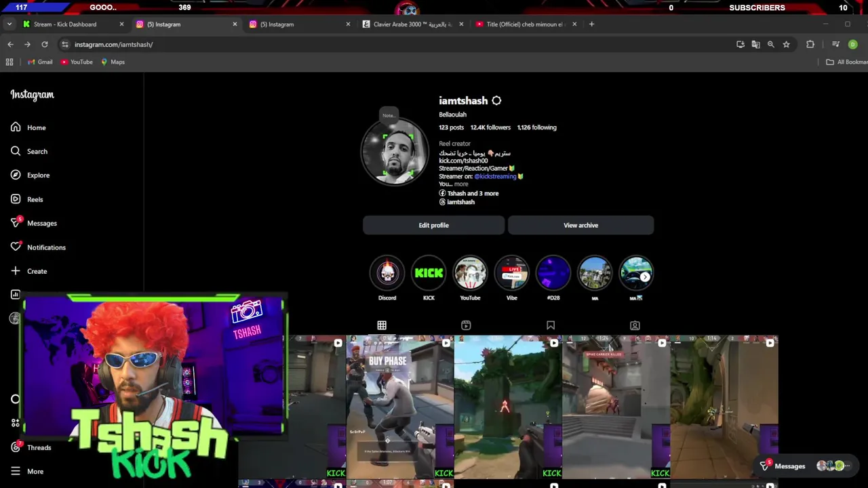
Task: Open the Gmail bookmark
Action: [x=40, y=62]
